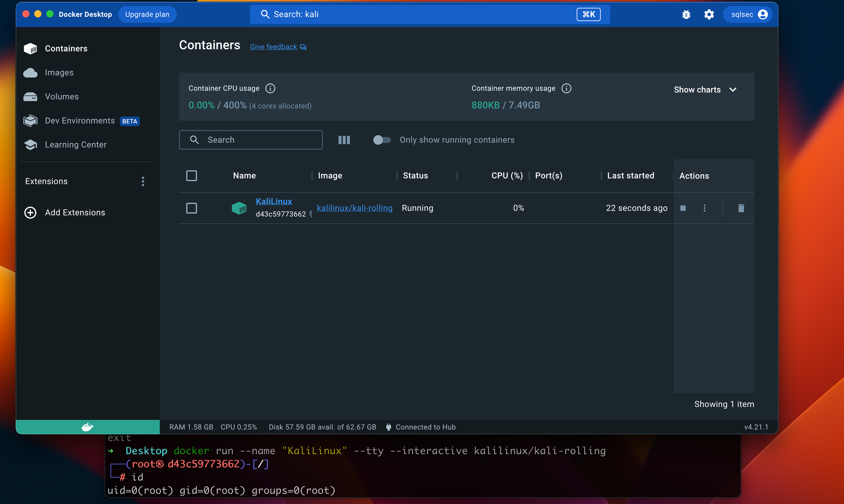
Task: Toggle Only show running containers switch
Action: click(x=381, y=140)
